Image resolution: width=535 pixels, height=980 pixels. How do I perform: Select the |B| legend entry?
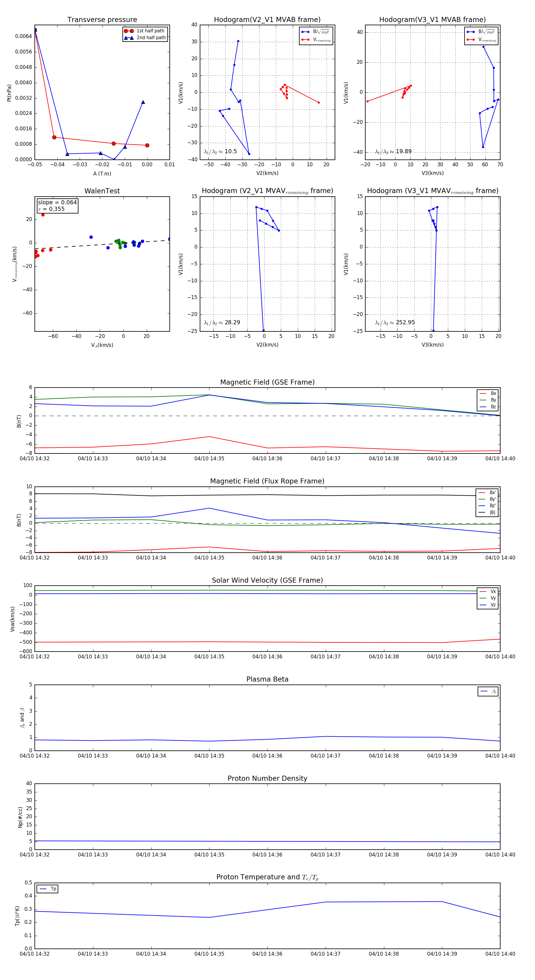click(x=487, y=513)
